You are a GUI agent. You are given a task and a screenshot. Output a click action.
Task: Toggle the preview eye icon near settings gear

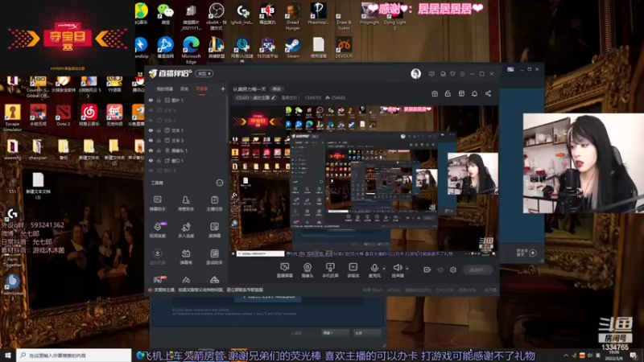(440, 269)
